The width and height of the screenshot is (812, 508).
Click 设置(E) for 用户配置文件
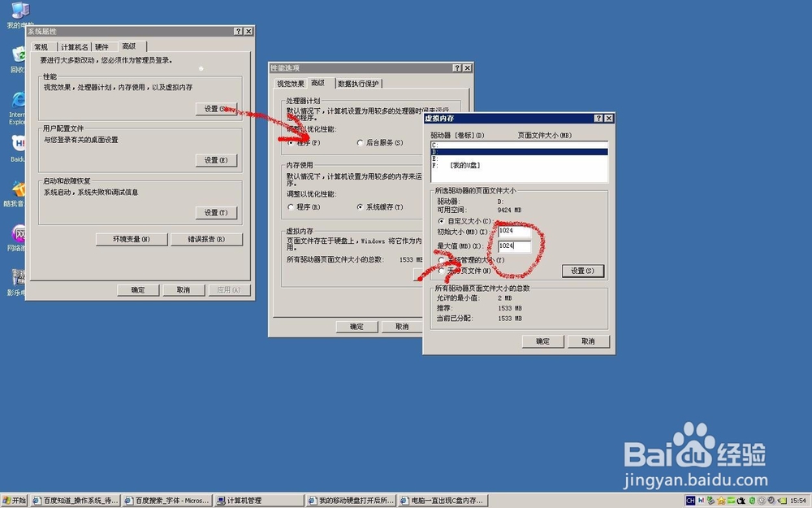(216, 160)
